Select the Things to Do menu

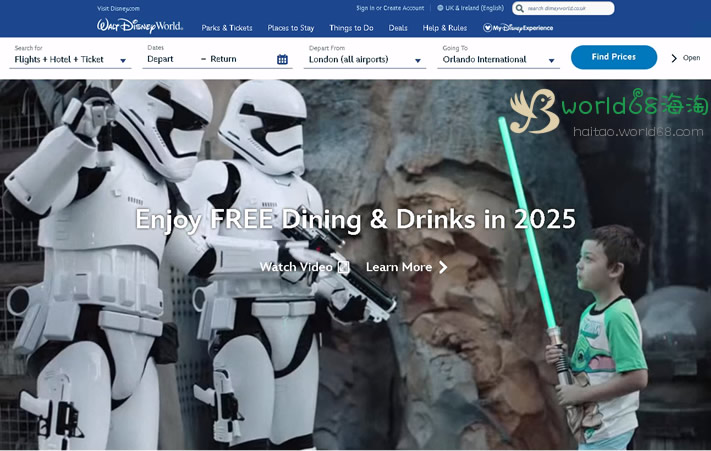[351, 28]
